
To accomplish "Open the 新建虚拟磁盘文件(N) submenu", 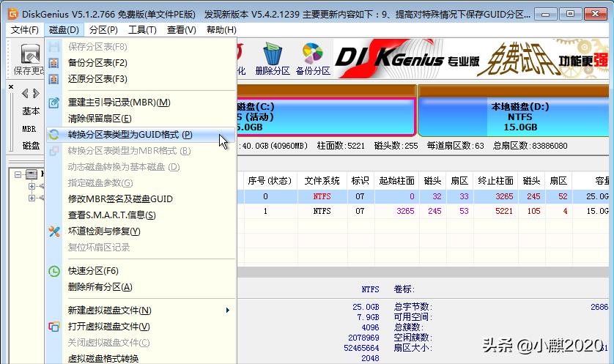I will (141, 311).
